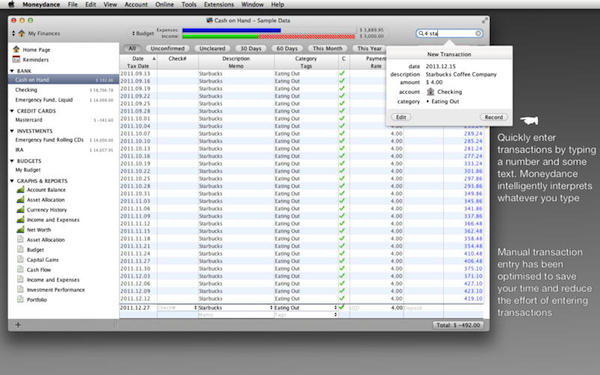The height and width of the screenshot is (375, 600).
Task: Open Capital Gains report icon
Action: (x=20, y=259)
